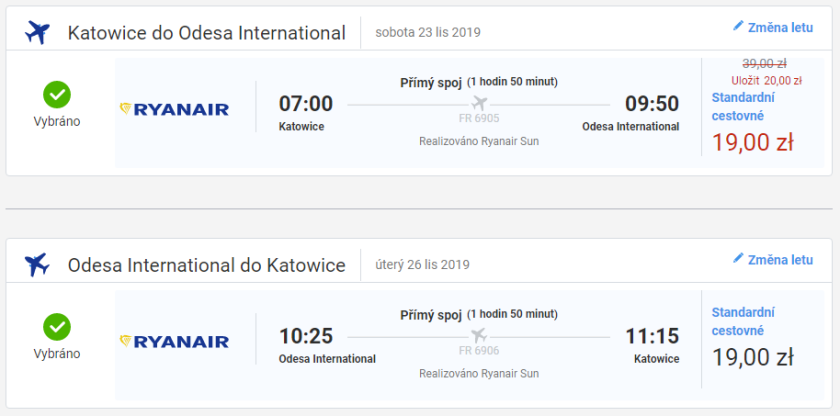Click the pencil icon for the return flight

pos(738,259)
